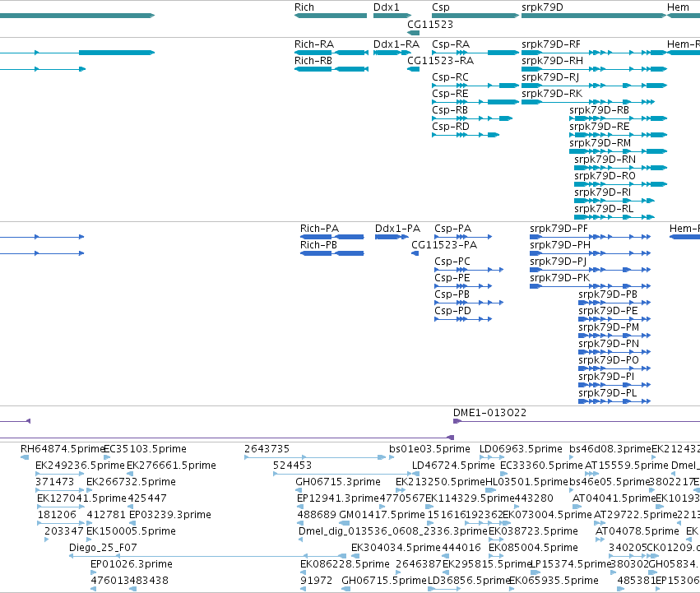Select protein Rich-PB
This screenshot has height=593, width=700.
pos(318,245)
